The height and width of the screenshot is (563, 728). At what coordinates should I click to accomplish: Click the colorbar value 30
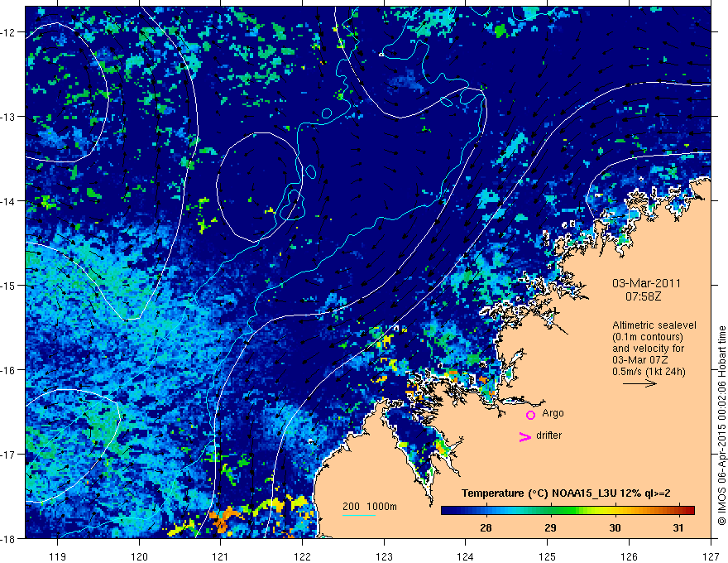[x=615, y=527]
